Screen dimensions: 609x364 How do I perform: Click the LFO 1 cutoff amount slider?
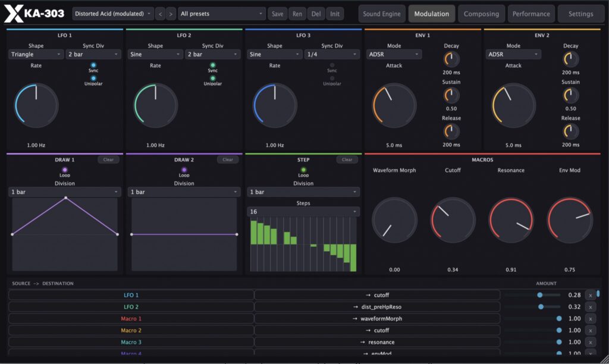coord(532,295)
